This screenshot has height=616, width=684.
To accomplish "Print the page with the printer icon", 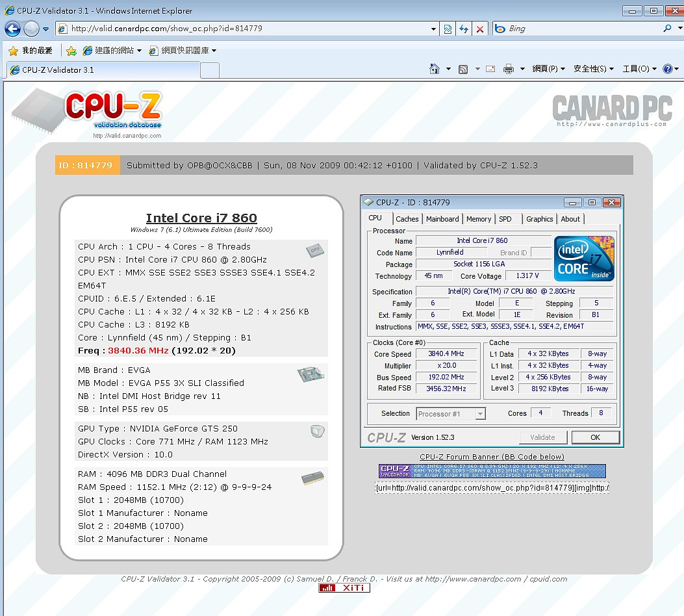I will [509, 69].
